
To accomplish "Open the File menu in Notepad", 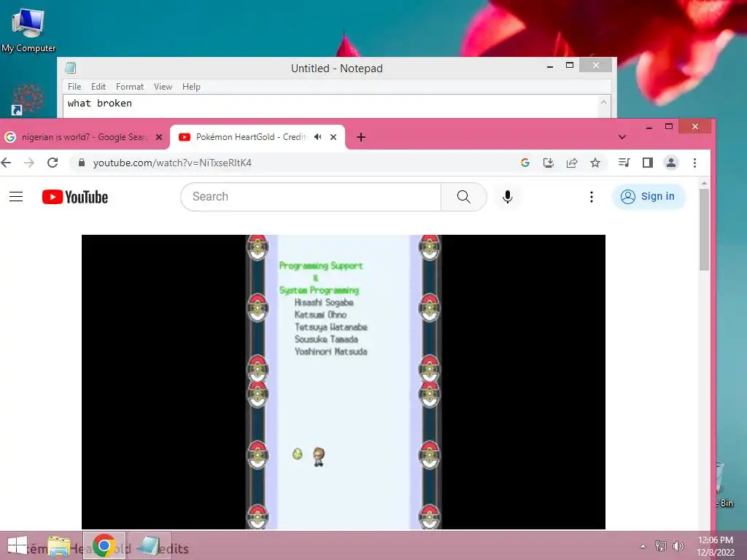I will click(74, 87).
